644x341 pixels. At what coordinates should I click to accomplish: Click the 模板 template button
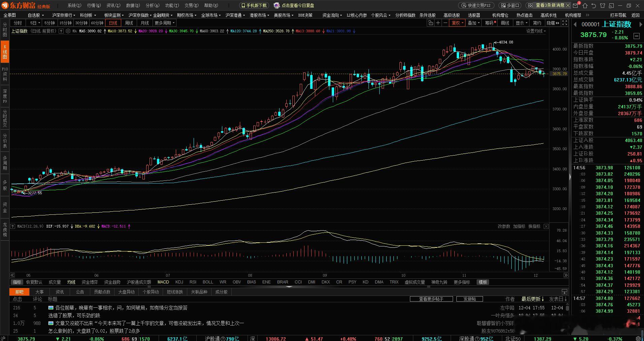[x=483, y=282]
